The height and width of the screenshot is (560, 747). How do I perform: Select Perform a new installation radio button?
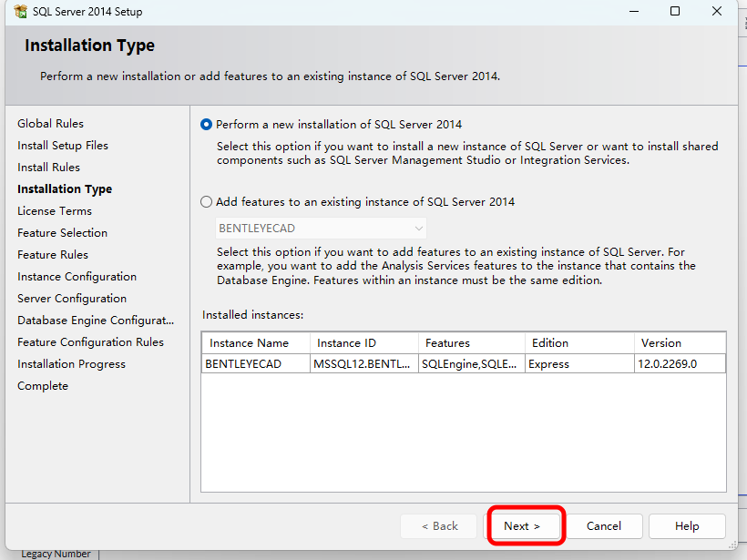[x=207, y=125]
